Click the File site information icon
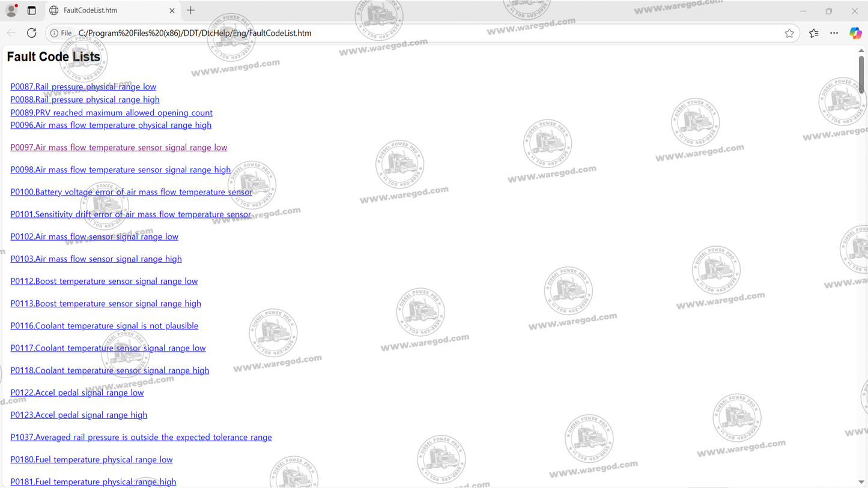 (61, 33)
